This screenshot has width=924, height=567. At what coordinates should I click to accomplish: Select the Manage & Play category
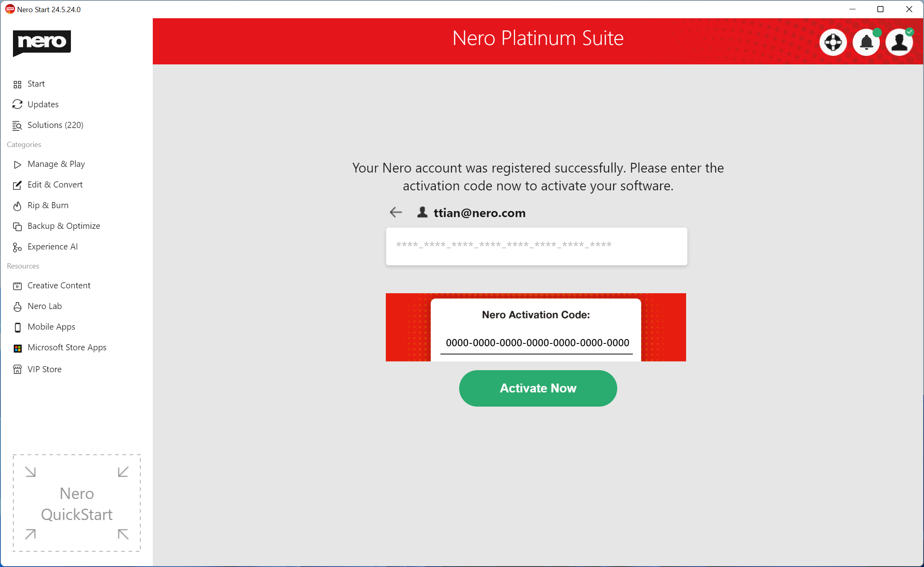point(56,164)
